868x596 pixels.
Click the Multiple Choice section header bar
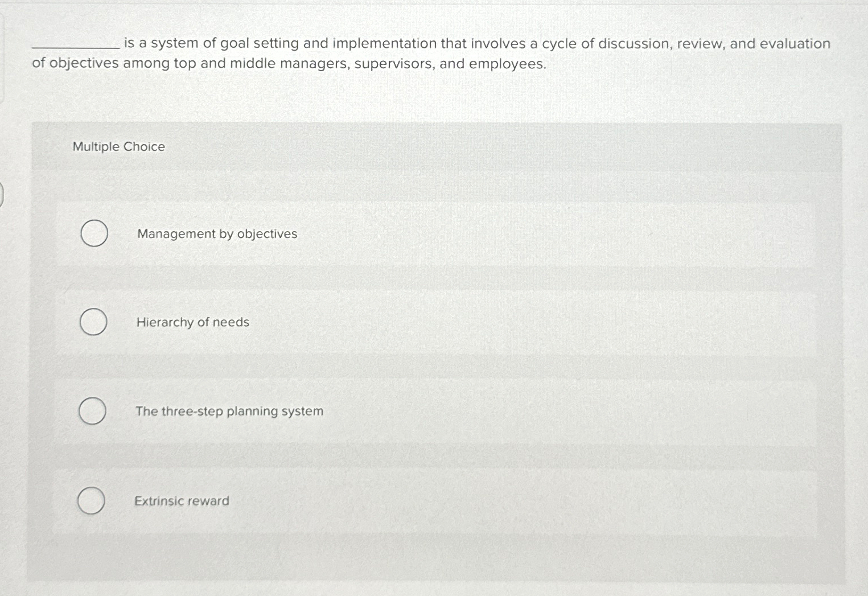coord(433,146)
